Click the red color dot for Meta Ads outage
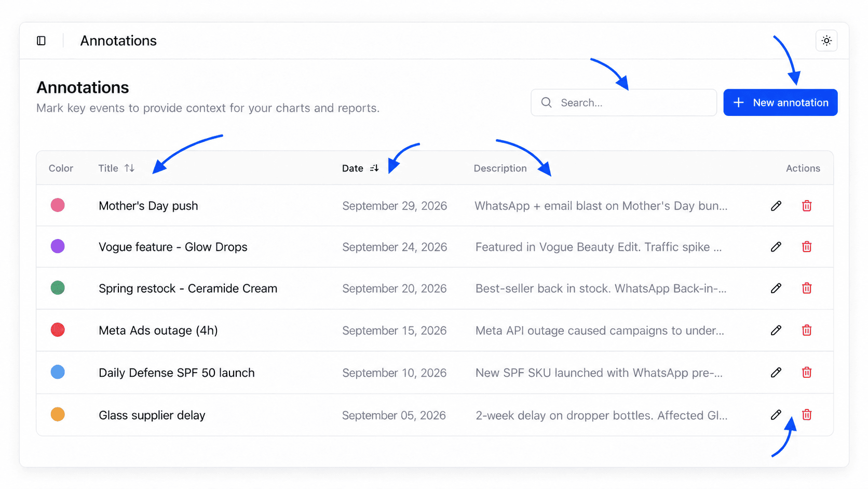The height and width of the screenshot is (489, 868). [x=58, y=329]
